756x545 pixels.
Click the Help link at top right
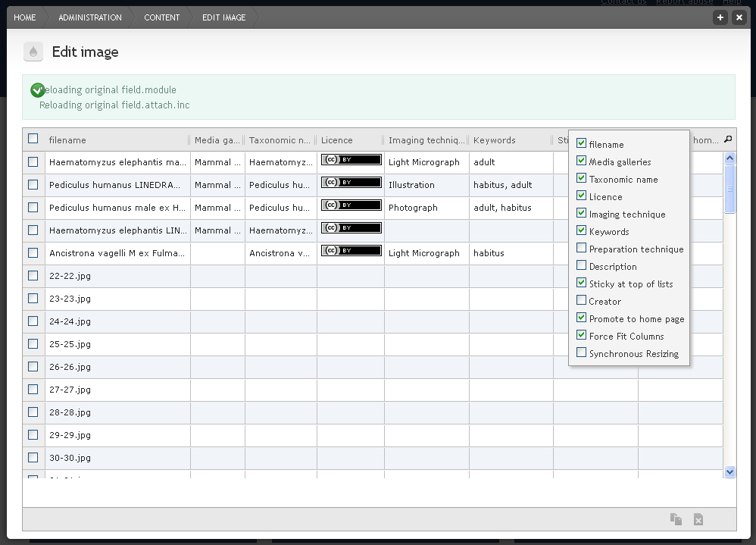point(732,2)
